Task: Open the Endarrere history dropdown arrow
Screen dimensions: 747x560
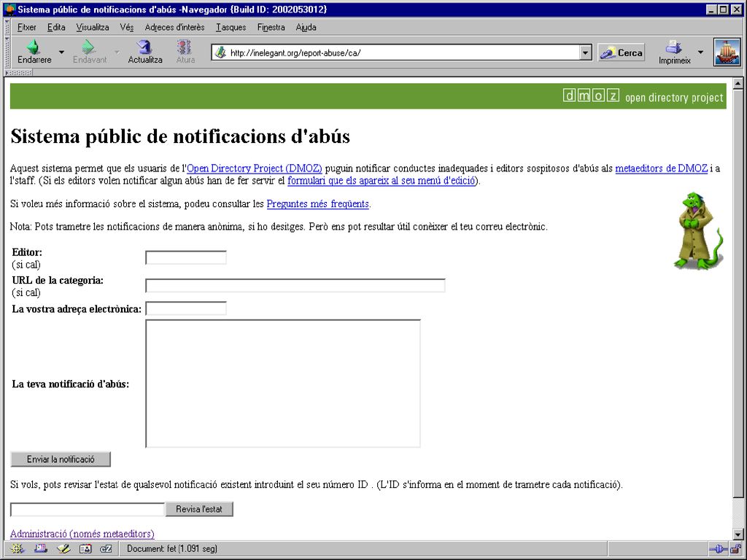Action: click(61, 52)
